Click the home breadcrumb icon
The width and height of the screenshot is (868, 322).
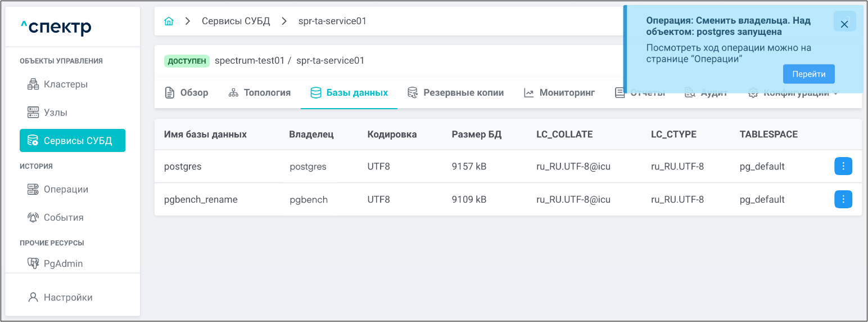click(x=169, y=21)
